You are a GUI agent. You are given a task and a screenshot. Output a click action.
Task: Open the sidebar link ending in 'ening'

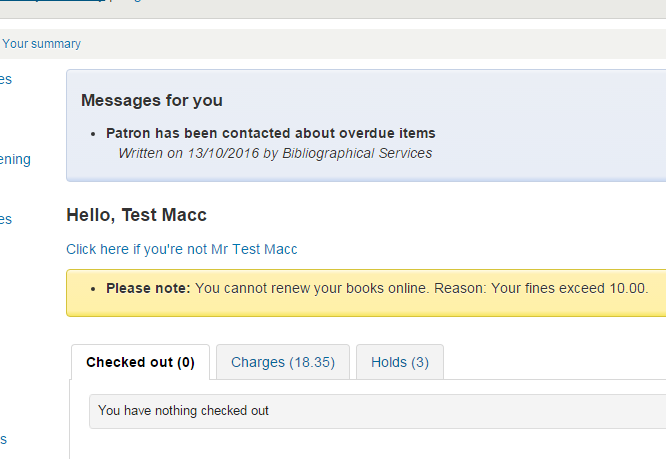tap(15, 159)
